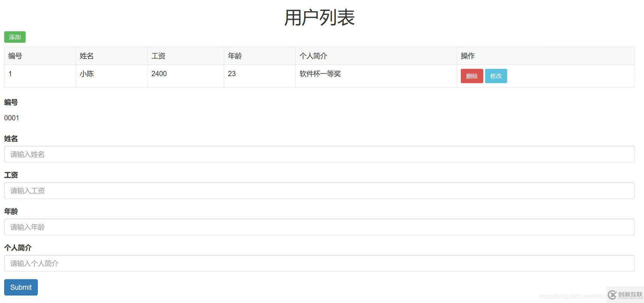Click the 0001 编号 value

(x=12, y=118)
